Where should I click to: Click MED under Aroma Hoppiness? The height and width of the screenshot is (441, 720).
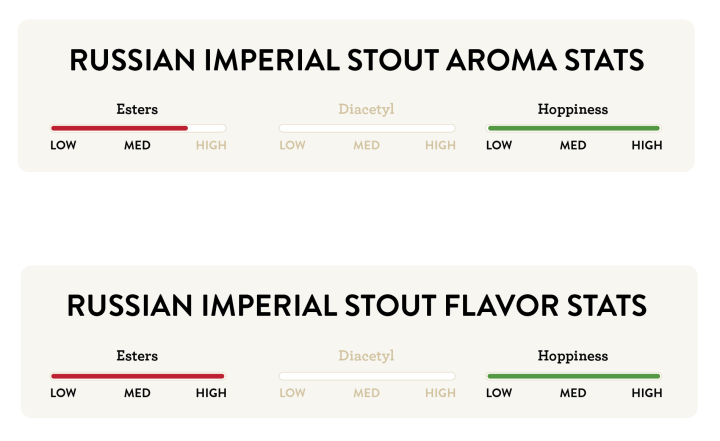click(573, 146)
